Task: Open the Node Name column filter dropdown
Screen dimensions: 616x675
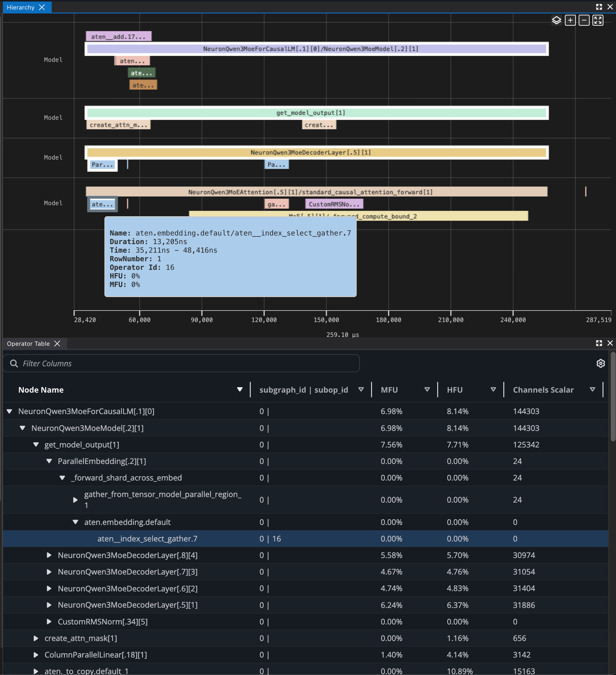Action: [x=240, y=389]
